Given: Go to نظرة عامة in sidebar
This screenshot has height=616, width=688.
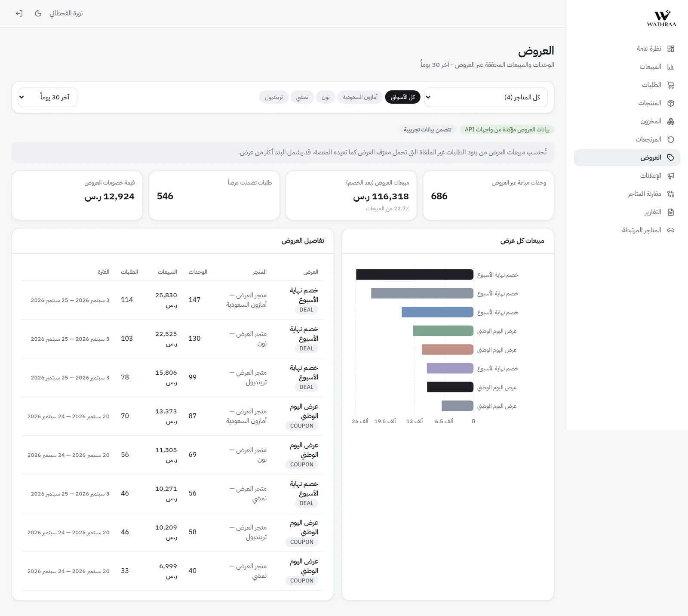Looking at the screenshot, I should (627, 49).
